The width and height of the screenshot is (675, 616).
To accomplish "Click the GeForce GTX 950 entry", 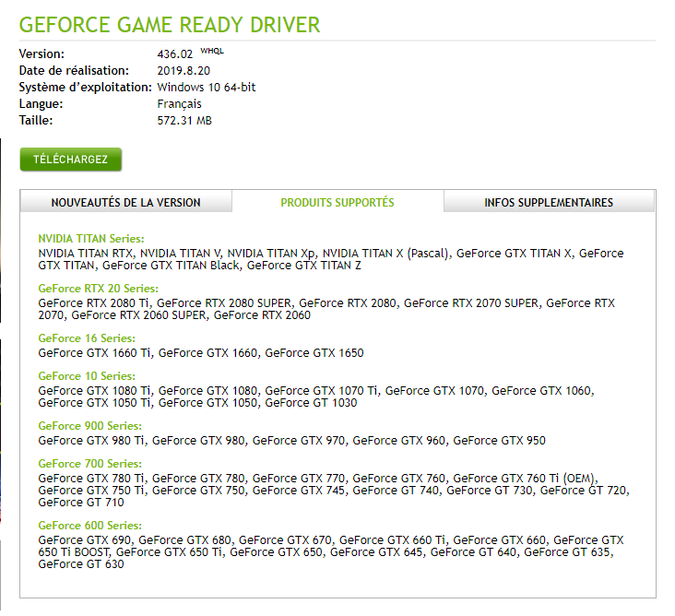I will [500, 441].
